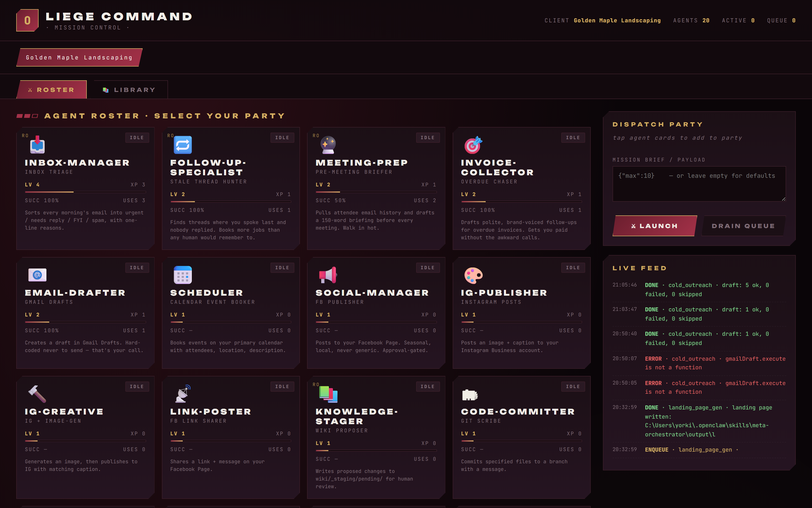812x508 pixels.
Task: Select the IG-CREATIVE card title
Action: 64,411
